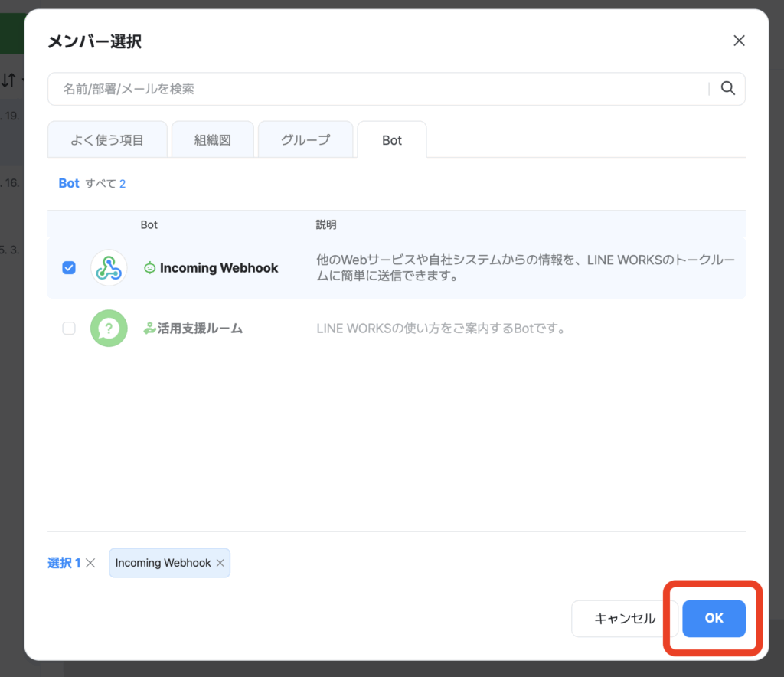
Task: Click the LINE WORKSの使い方 description text
Action: [x=442, y=329]
